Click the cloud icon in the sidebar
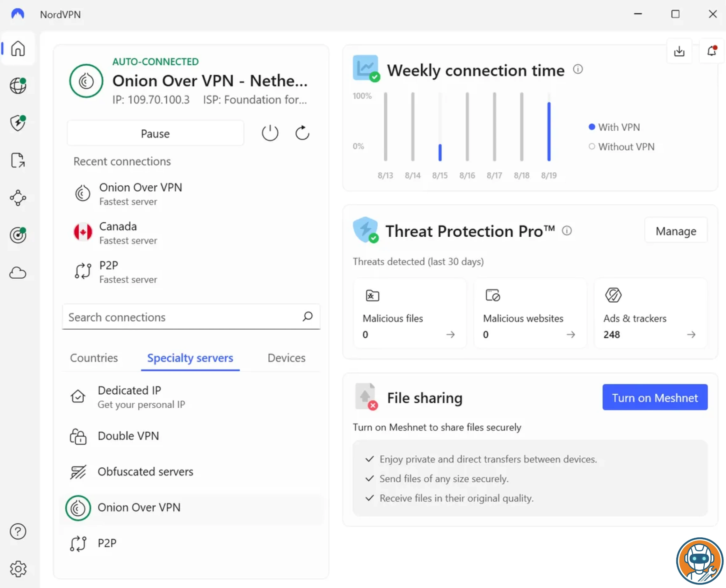The width and height of the screenshot is (726, 588). tap(18, 273)
